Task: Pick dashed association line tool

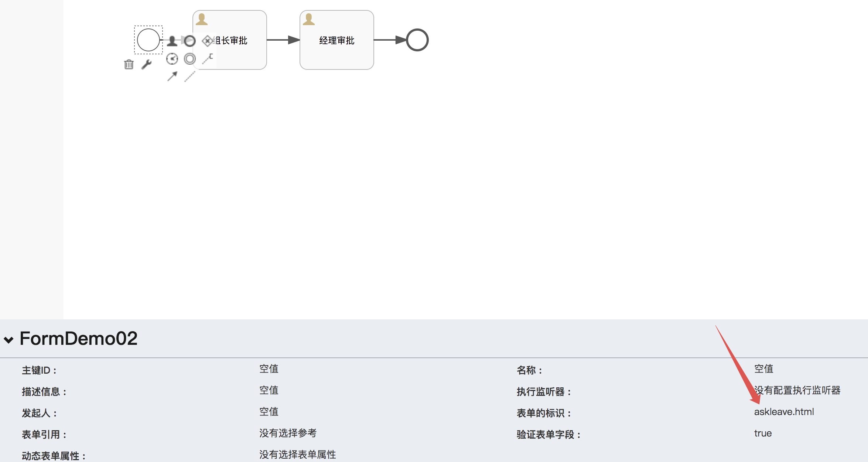Action: tap(189, 77)
